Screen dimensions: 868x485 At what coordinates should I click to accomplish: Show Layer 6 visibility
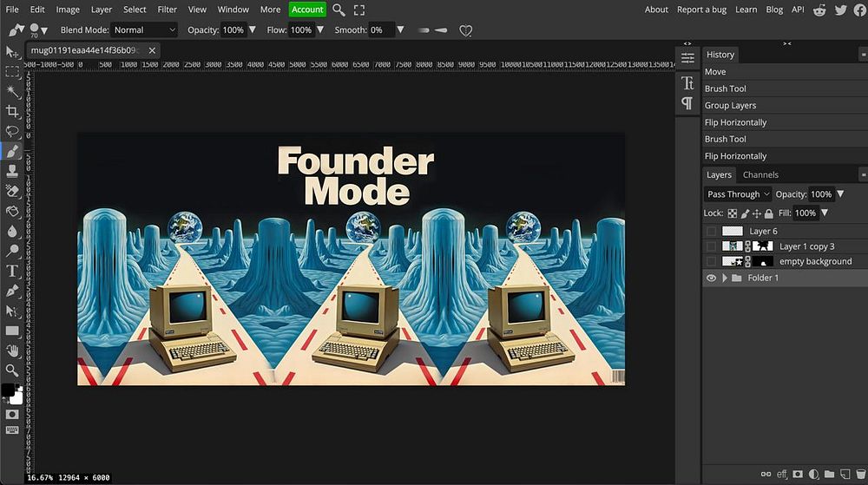point(712,231)
